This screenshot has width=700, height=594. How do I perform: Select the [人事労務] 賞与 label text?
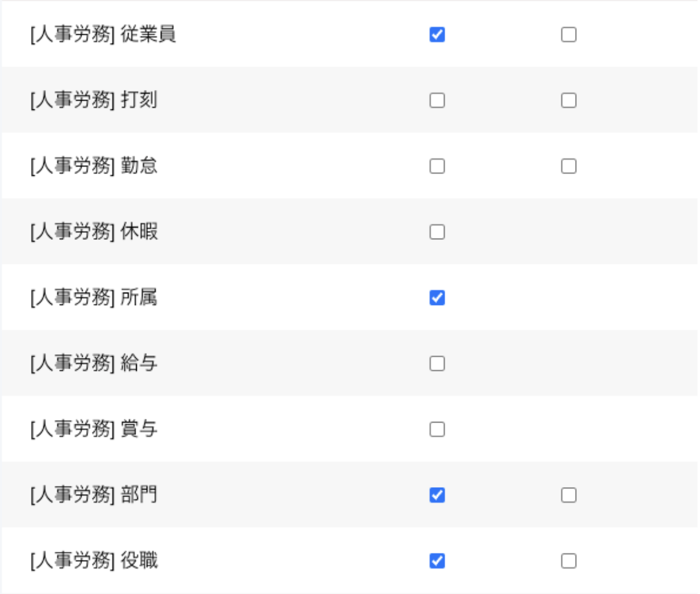tap(94, 429)
